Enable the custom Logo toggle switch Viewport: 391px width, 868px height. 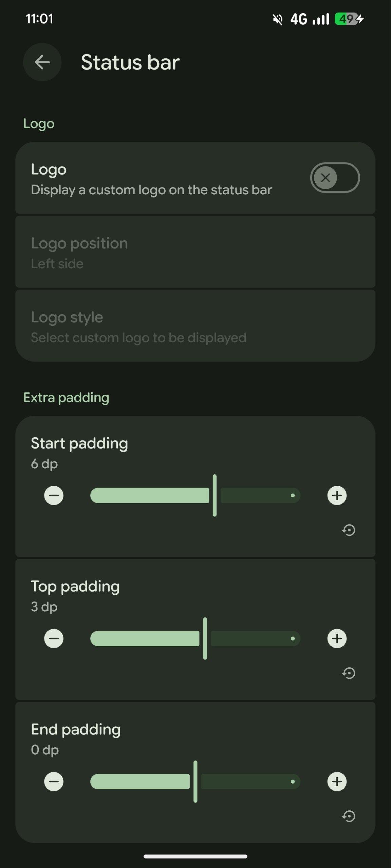point(335,178)
